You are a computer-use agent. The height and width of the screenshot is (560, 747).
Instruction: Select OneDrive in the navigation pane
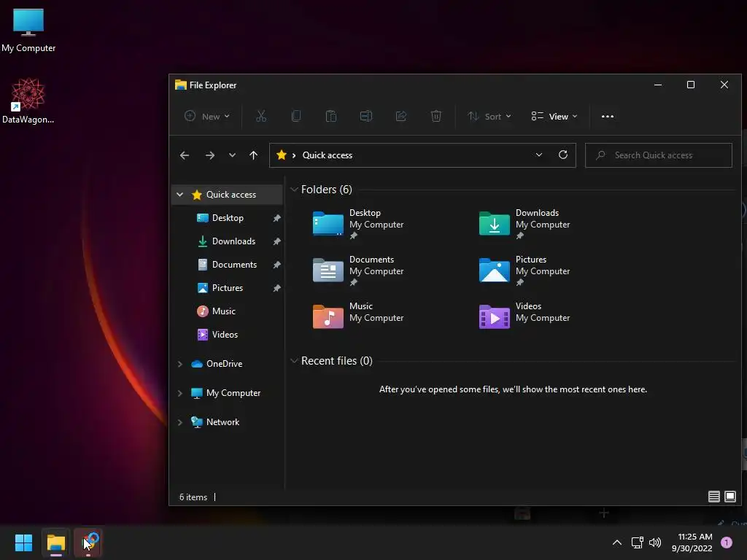point(224,363)
